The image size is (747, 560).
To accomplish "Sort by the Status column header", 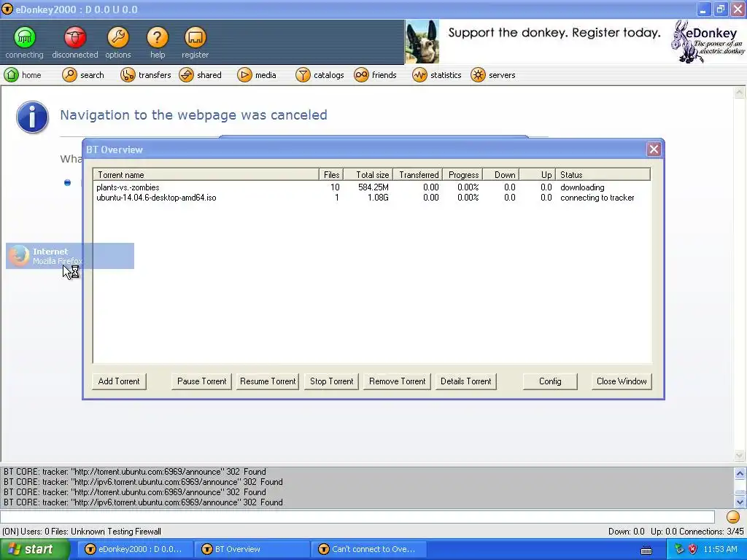I will point(603,175).
